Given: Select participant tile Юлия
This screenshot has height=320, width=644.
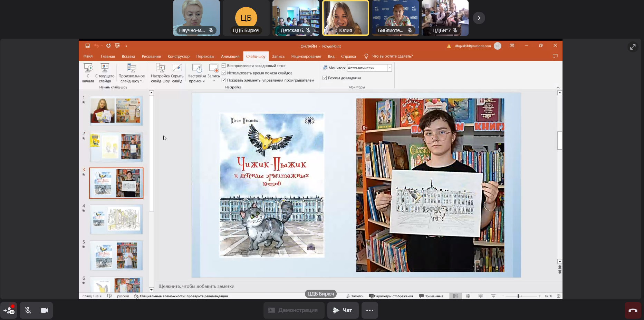Looking at the screenshot, I should pyautogui.click(x=345, y=18).
